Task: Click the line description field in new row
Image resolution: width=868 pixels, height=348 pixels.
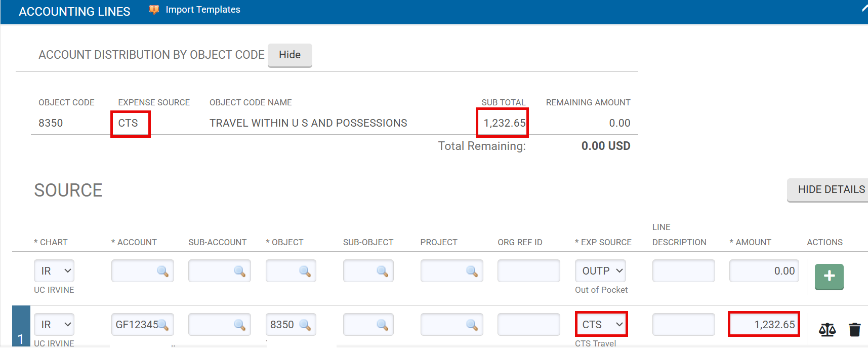Action: coord(683,271)
